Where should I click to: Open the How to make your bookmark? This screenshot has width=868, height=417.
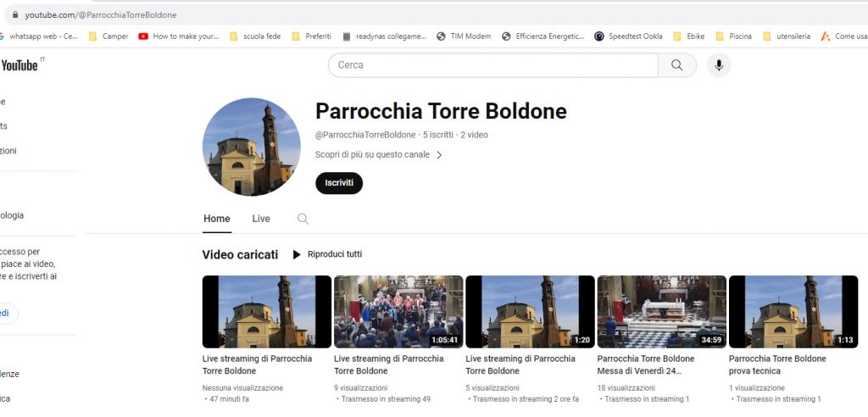179,36
